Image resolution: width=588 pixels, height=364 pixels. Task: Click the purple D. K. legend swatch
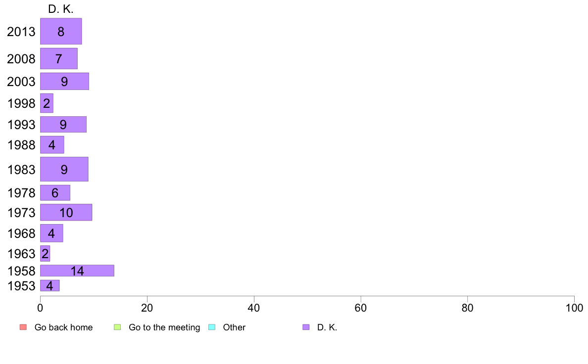(x=306, y=327)
